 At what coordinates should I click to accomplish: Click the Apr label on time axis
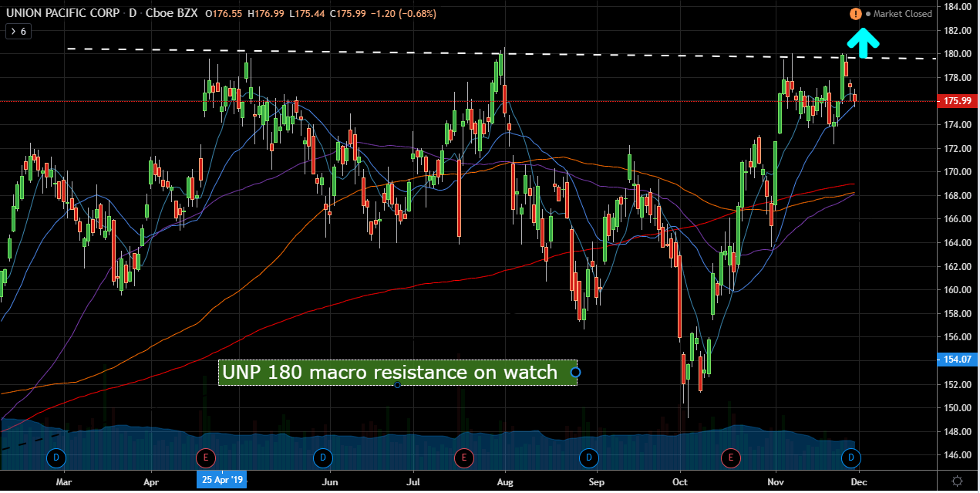(x=151, y=481)
